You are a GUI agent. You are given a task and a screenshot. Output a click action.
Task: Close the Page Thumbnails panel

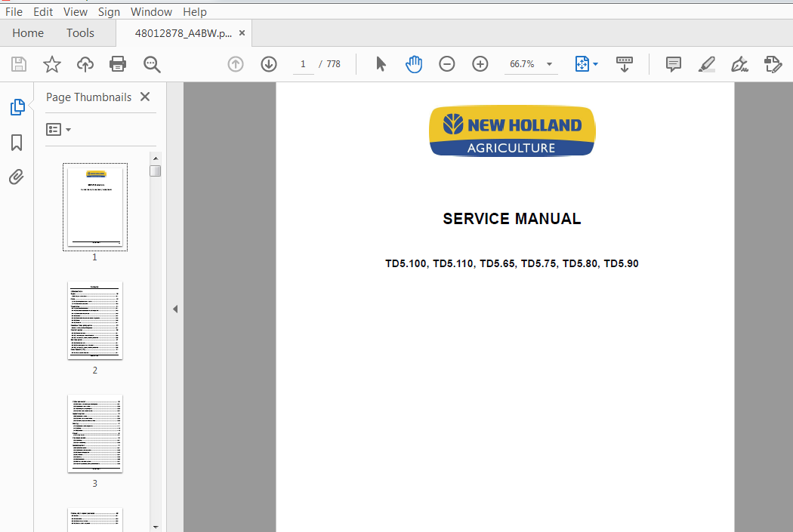(x=145, y=97)
